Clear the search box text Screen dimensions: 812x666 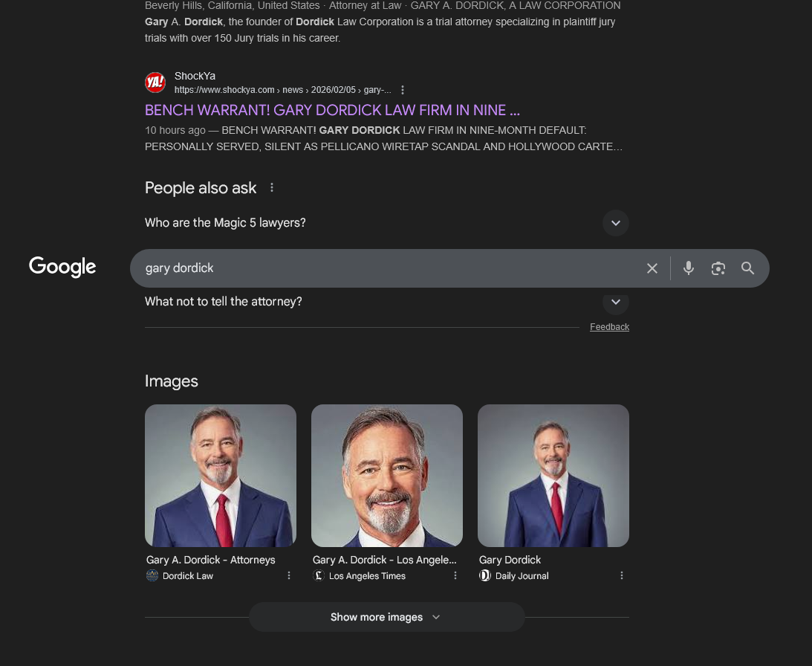click(652, 268)
